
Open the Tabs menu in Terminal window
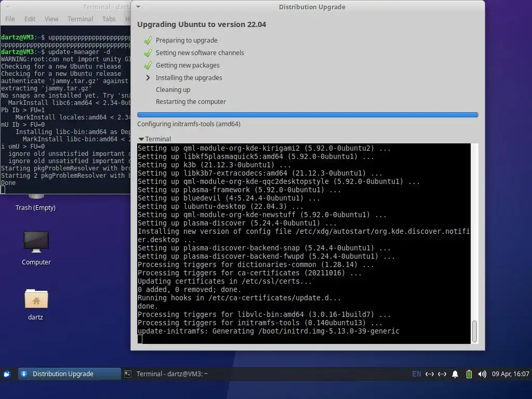coord(109,19)
